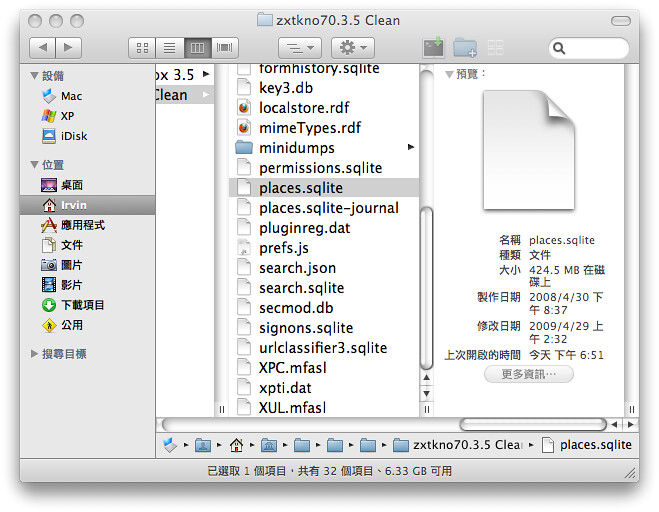Click zxtkno70.3.5 Clean in path bar
The height and width of the screenshot is (512, 659).
click(458, 445)
